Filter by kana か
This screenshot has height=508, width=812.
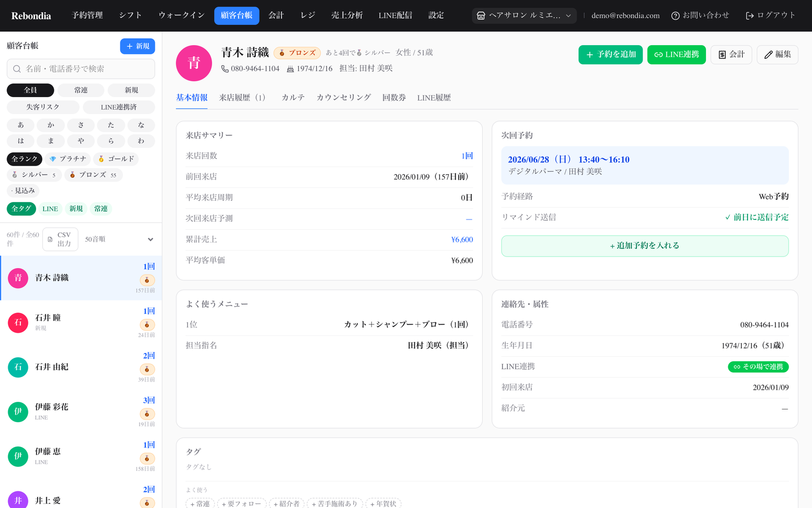pos(51,125)
